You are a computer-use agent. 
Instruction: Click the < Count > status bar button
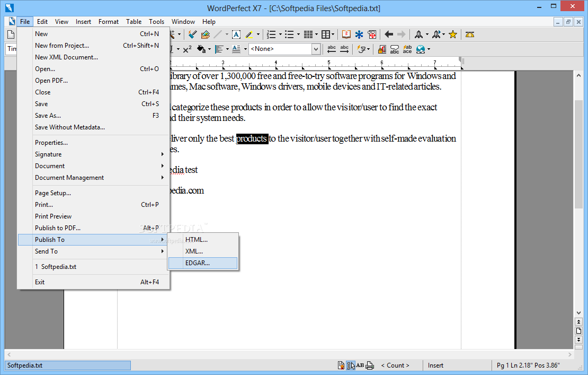(395, 365)
